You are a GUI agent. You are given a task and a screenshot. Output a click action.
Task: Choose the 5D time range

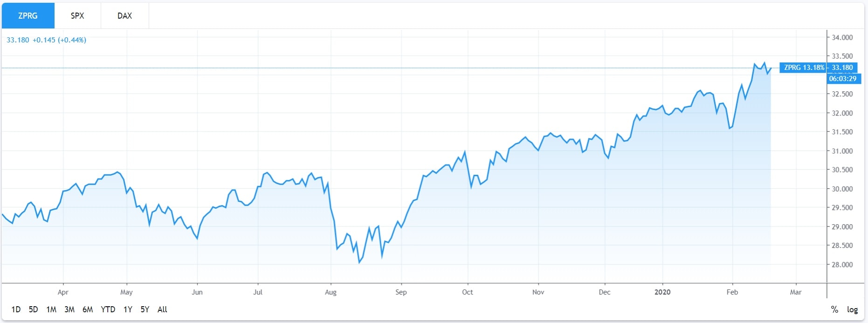(x=33, y=309)
